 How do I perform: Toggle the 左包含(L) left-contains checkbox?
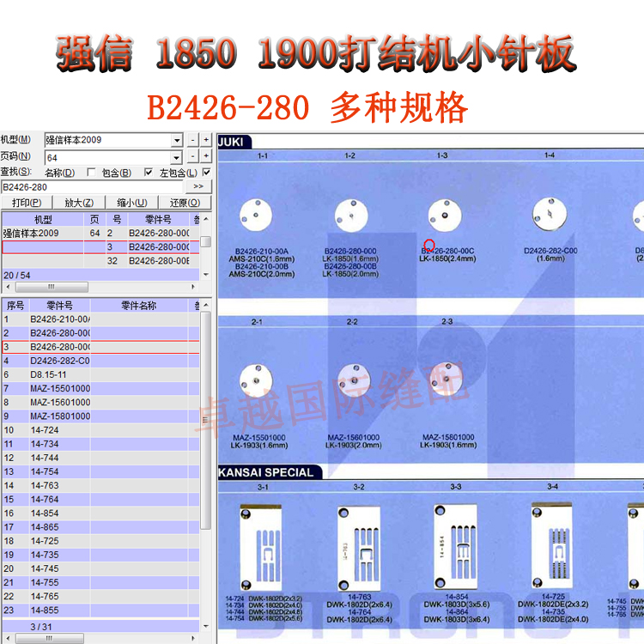click(207, 172)
